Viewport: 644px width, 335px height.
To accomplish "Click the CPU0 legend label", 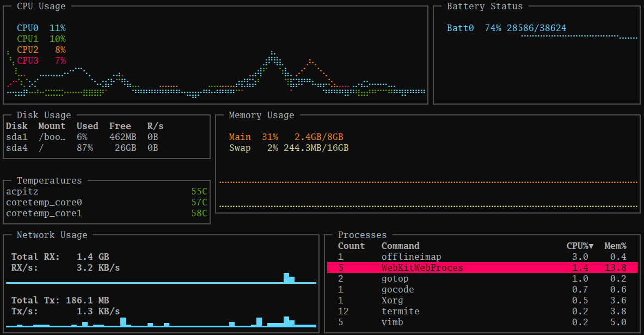I will click(28, 28).
